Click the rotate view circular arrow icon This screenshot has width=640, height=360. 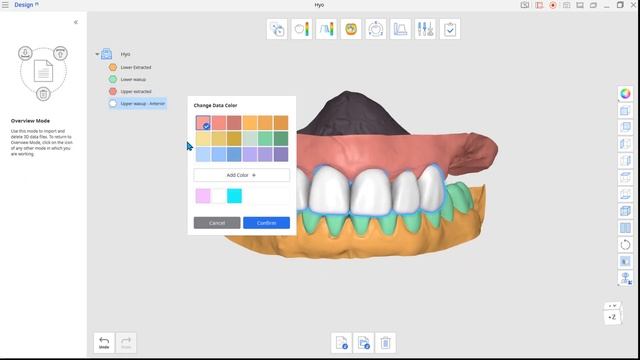tap(625, 244)
